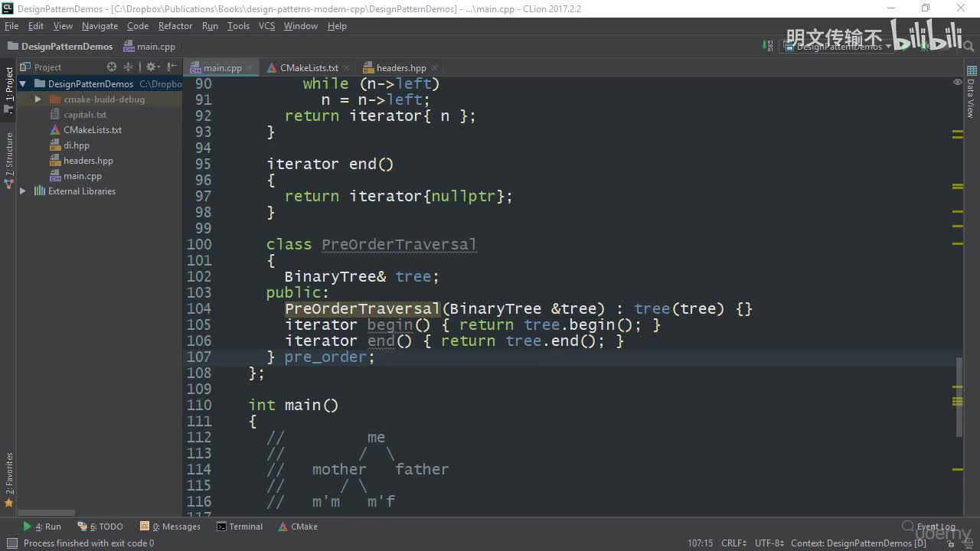Viewport: 980px width, 551px height.
Task: Change the UTF-8 file encoding
Action: [x=769, y=543]
